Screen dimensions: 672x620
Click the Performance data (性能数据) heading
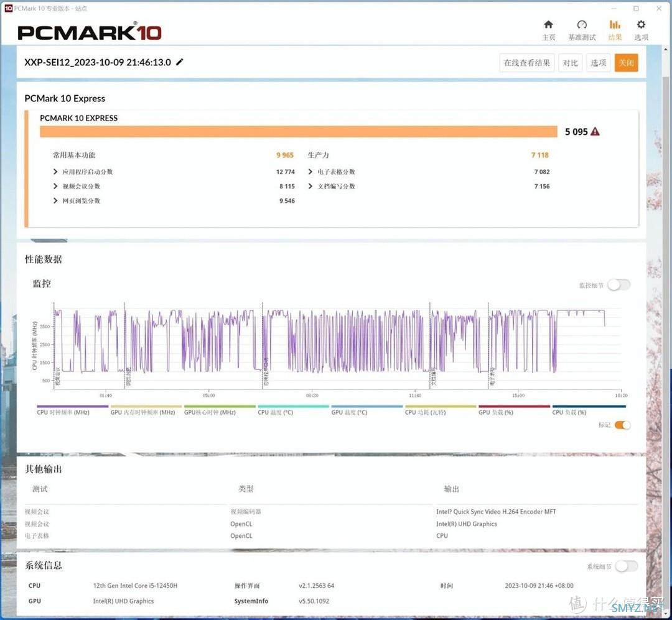tap(44, 259)
